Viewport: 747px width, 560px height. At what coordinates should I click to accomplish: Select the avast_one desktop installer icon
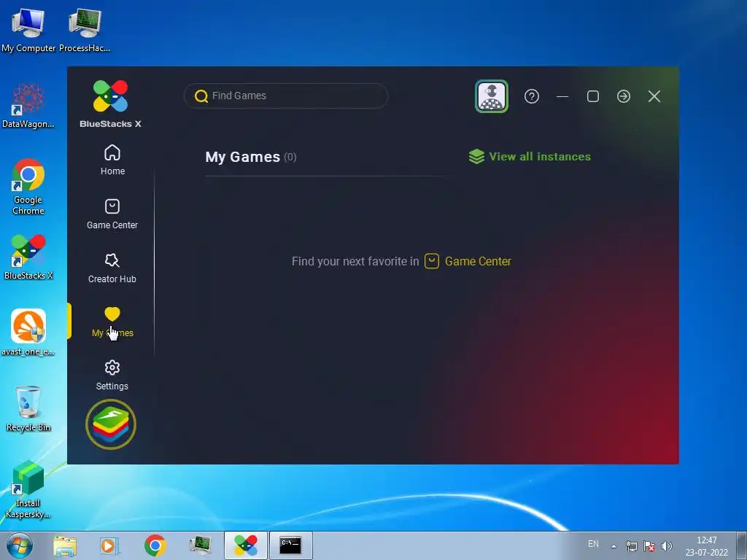pos(28,332)
